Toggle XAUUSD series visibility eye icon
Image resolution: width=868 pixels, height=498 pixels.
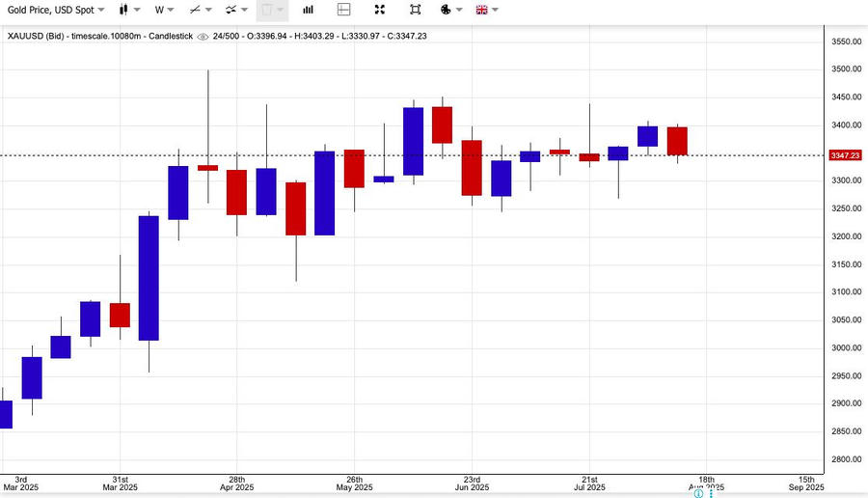(203, 36)
